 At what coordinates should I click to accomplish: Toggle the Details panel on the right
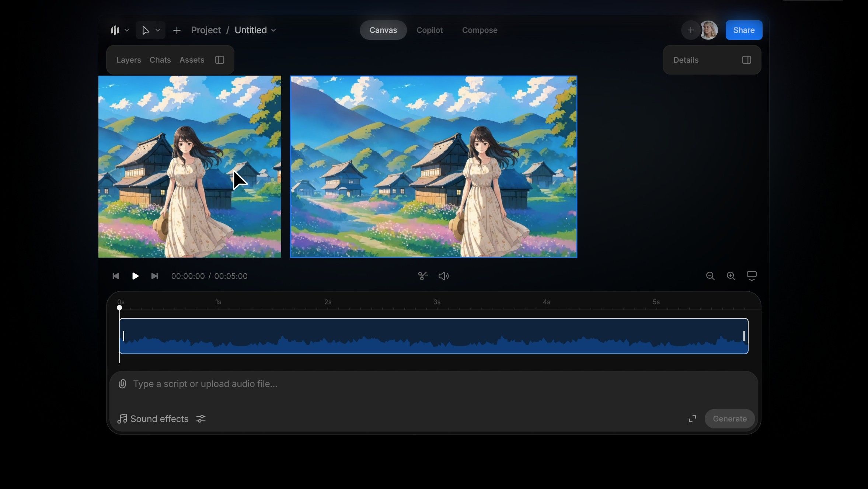(x=746, y=60)
